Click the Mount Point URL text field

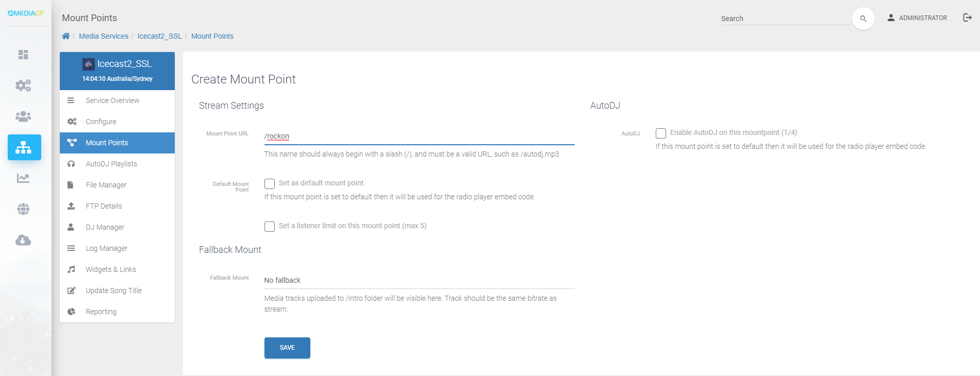tap(419, 136)
